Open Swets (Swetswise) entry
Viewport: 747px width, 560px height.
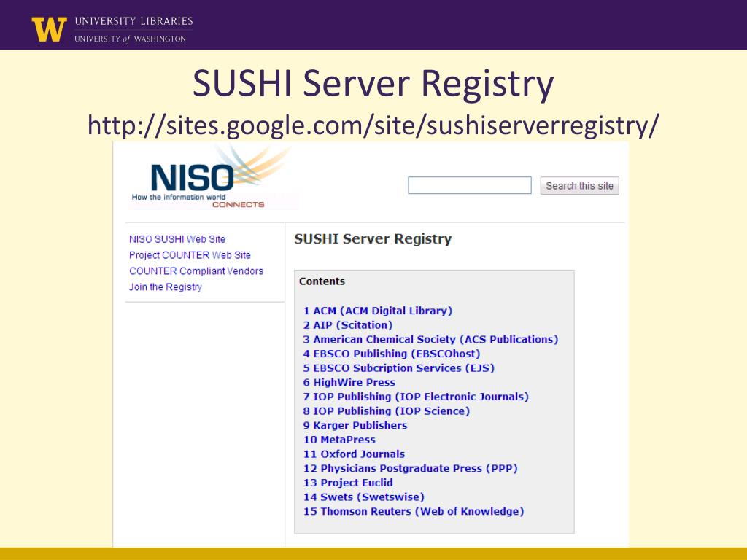363,497
